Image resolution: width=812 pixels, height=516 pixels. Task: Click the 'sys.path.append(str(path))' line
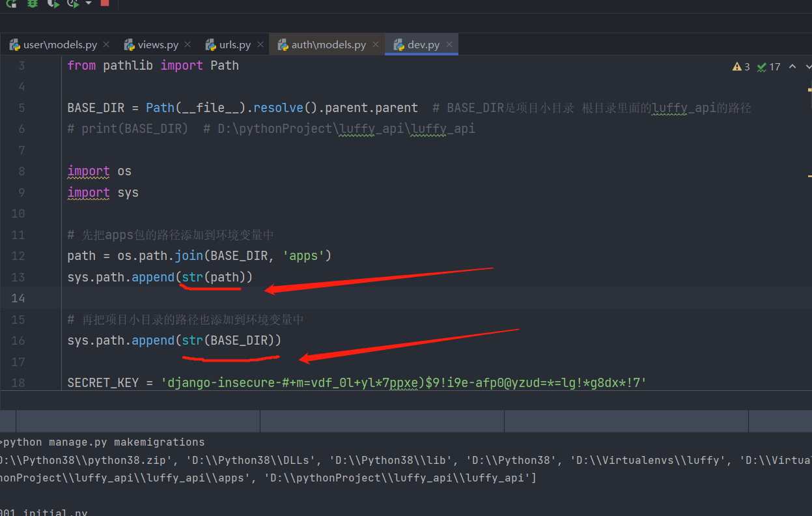click(x=160, y=277)
